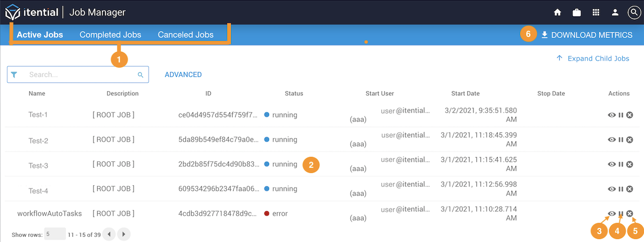Screen dimensions: 644x242
Task: Click job ID starting with 2bd2b85f75
Action: [218, 164]
